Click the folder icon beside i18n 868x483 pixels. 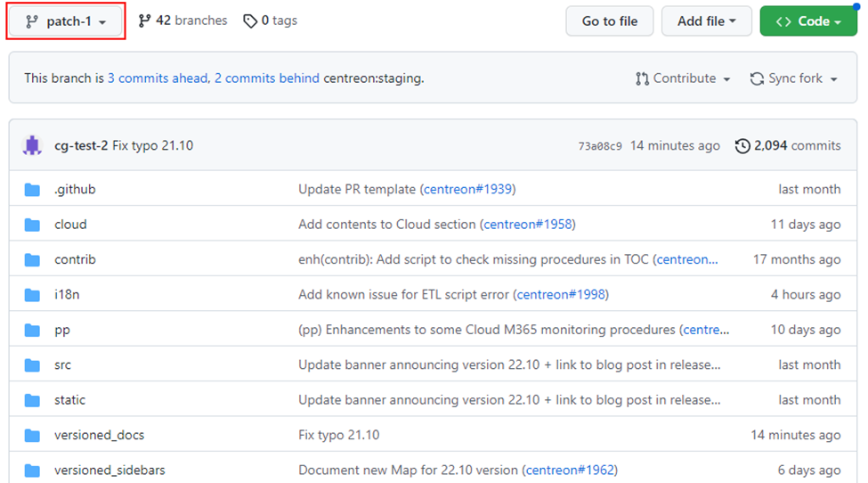[33, 295]
